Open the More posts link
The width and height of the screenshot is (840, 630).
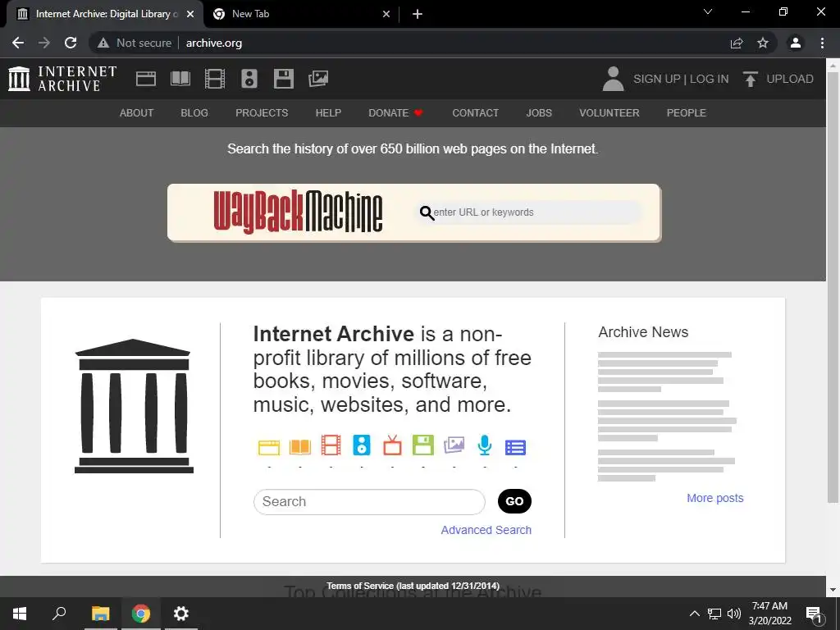point(715,498)
